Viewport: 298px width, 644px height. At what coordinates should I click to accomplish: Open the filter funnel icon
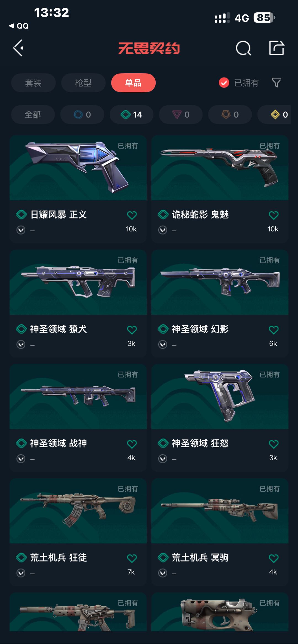(x=276, y=82)
